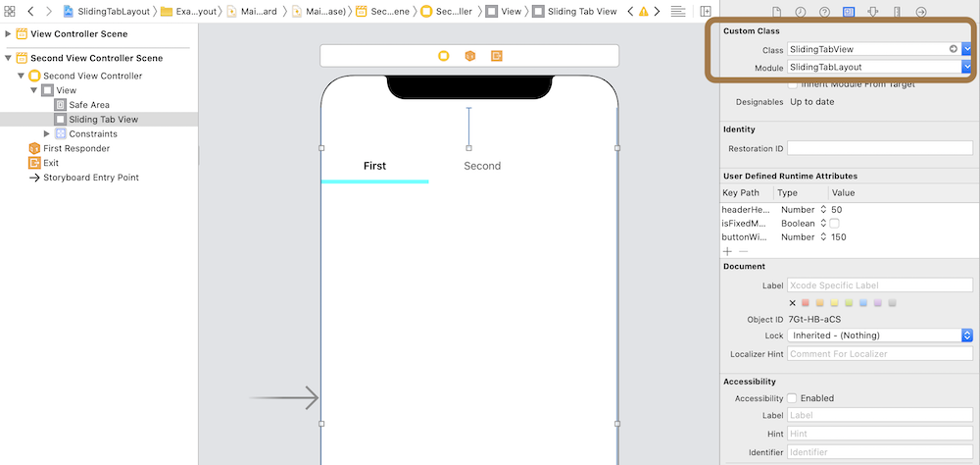Expand View Controller Scene in outline
The image size is (980, 465).
[x=8, y=33]
